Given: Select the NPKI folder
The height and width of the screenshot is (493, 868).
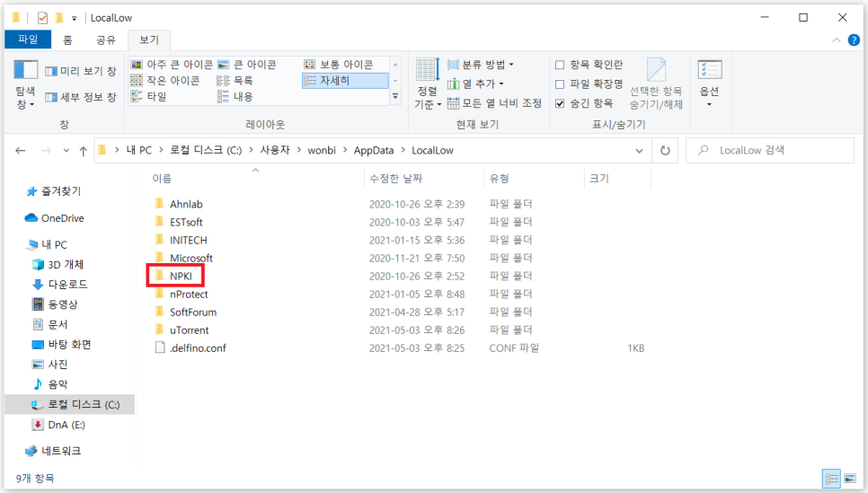Looking at the screenshot, I should tap(181, 276).
